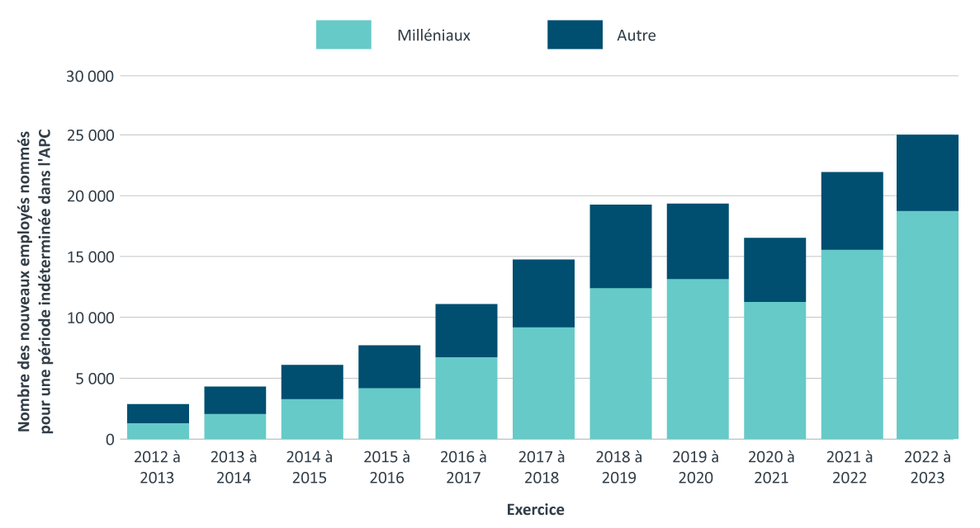Click the y-axis title about nouveaux employés

pos(33,280)
